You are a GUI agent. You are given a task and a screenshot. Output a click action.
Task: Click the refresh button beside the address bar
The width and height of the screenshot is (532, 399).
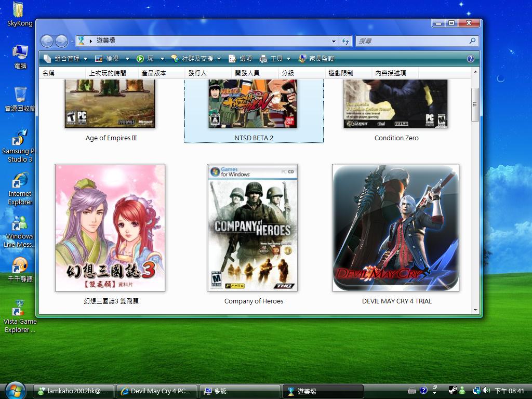(x=347, y=41)
